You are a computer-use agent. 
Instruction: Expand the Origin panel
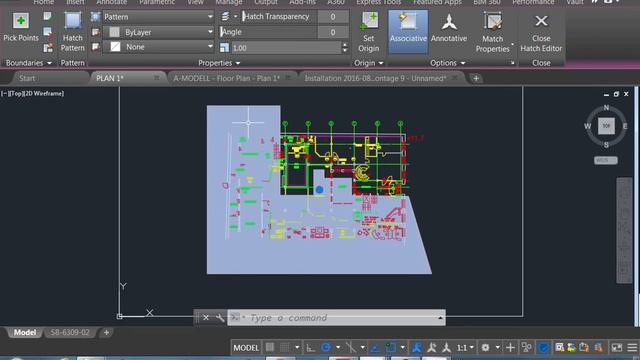(369, 63)
